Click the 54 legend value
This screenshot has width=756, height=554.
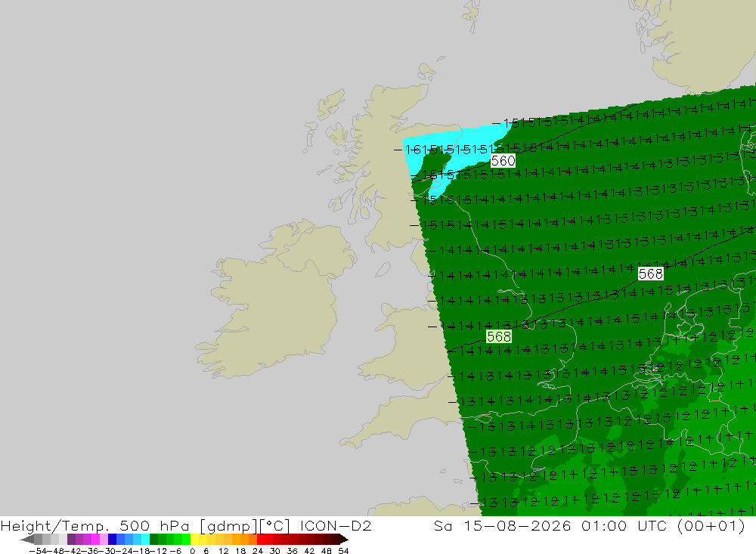click(343, 551)
